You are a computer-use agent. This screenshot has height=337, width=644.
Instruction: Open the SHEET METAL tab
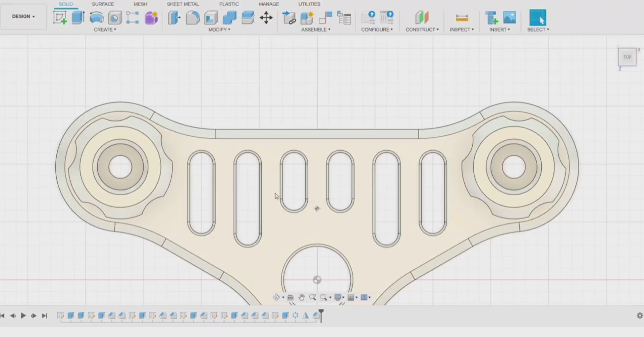[x=183, y=4]
